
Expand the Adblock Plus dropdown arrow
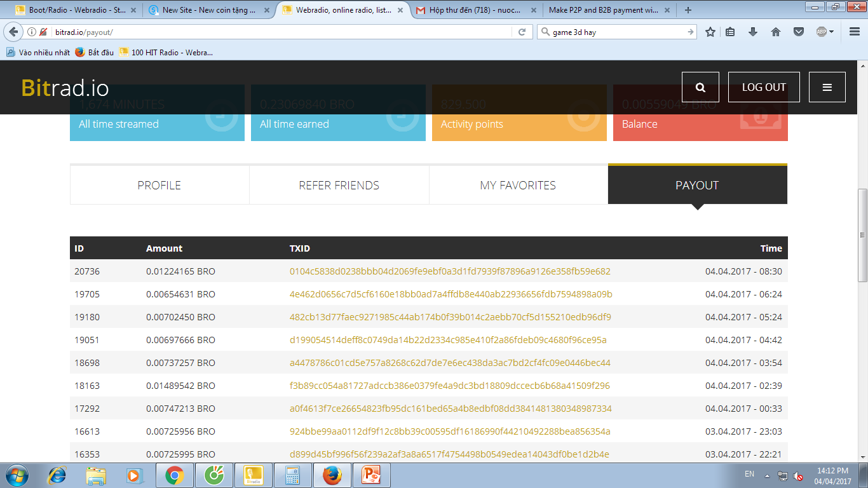point(832,32)
